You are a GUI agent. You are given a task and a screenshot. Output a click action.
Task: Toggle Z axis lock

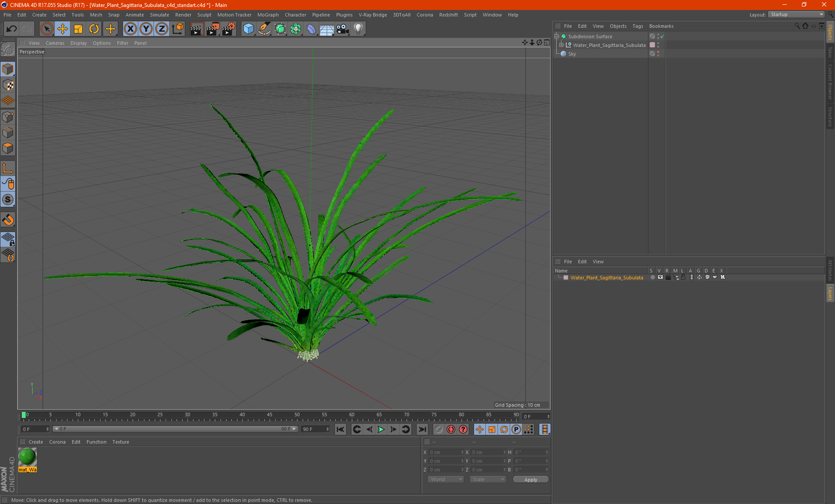[162, 29]
